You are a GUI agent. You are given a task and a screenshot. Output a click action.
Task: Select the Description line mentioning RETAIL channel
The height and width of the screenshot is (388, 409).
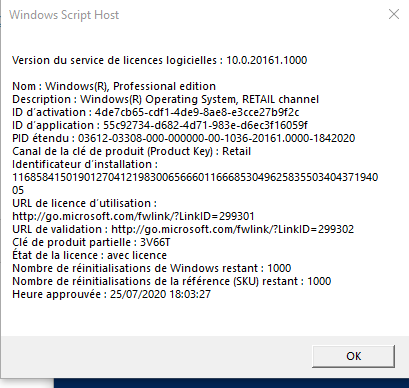166,99
